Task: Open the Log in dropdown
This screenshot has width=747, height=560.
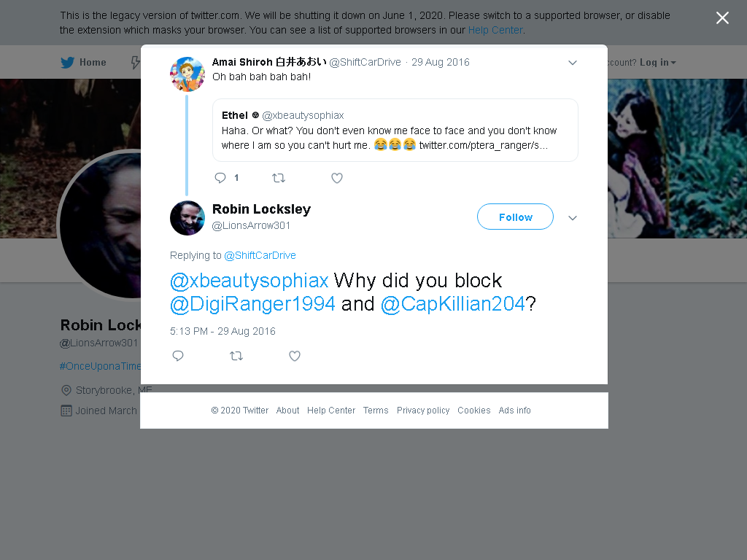Action: (x=657, y=63)
